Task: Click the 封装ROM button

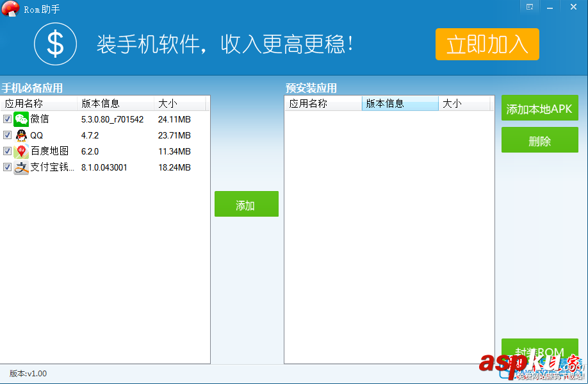Action: [539, 351]
